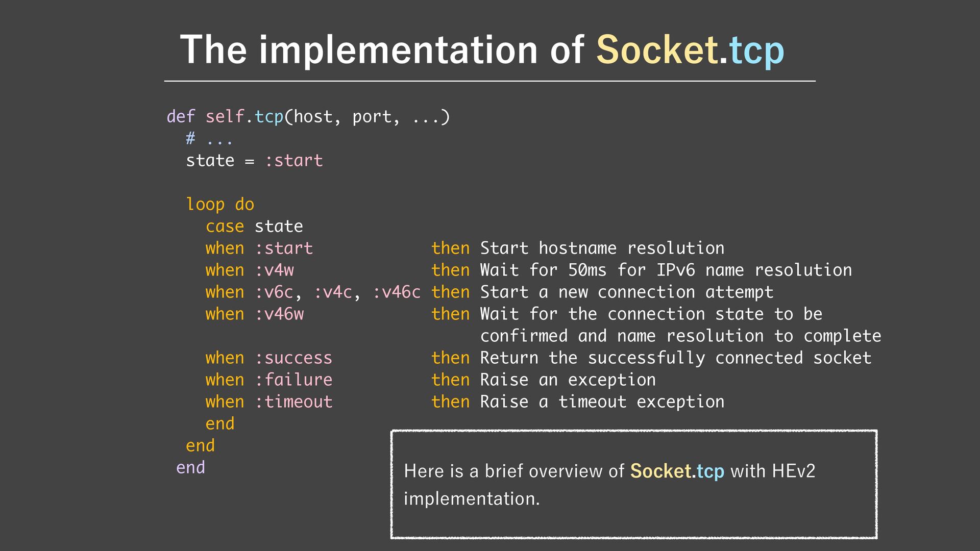Click the 'case state' line

click(x=254, y=227)
